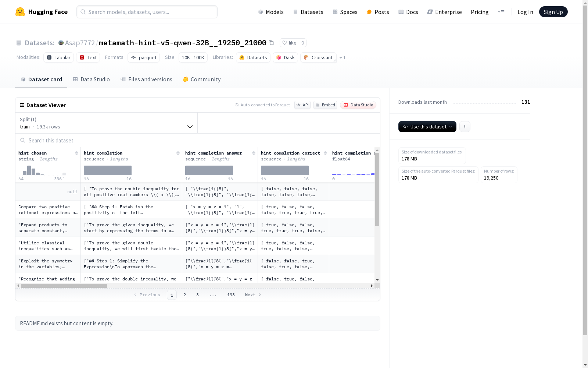The width and height of the screenshot is (588, 368).
Task: Switch to the Dataset card tab
Action: (x=41, y=79)
